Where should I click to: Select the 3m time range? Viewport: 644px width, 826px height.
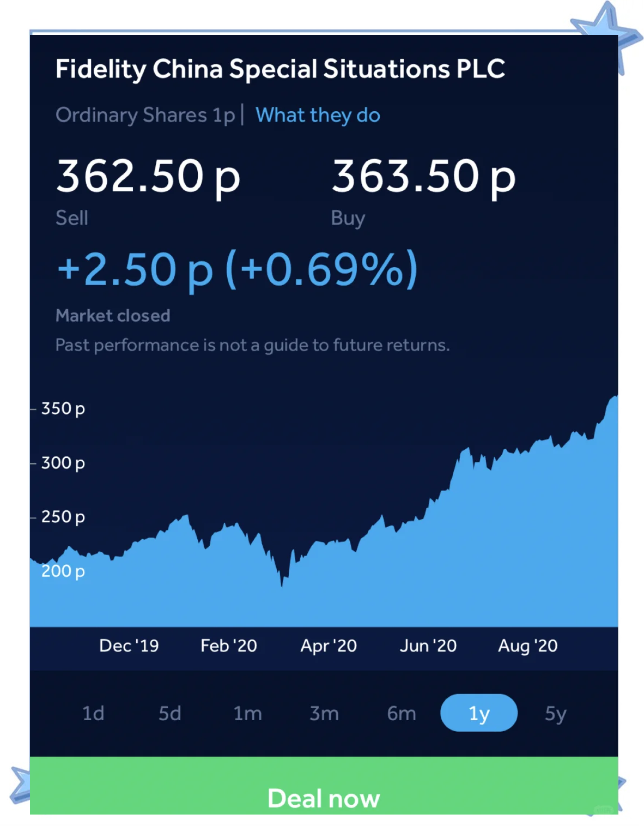pyautogui.click(x=324, y=713)
